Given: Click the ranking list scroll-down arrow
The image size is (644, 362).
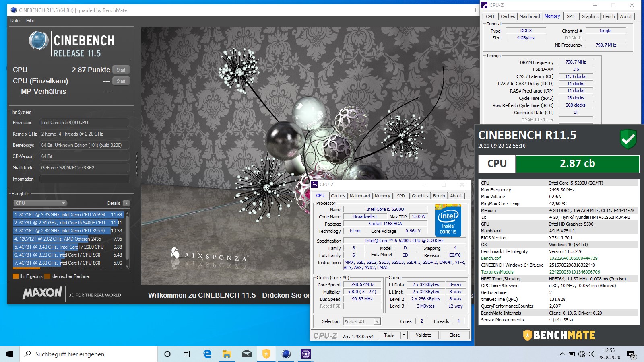Looking at the screenshot, I should tap(127, 266).
